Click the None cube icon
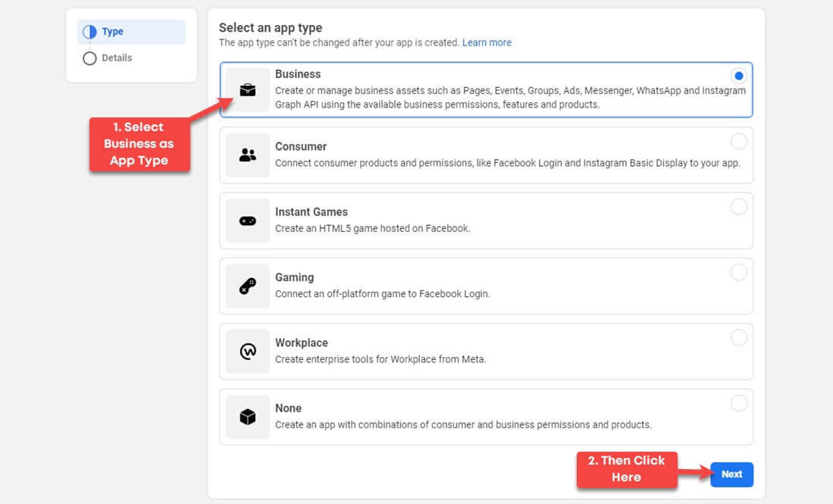The height and width of the screenshot is (504, 833). tap(248, 417)
